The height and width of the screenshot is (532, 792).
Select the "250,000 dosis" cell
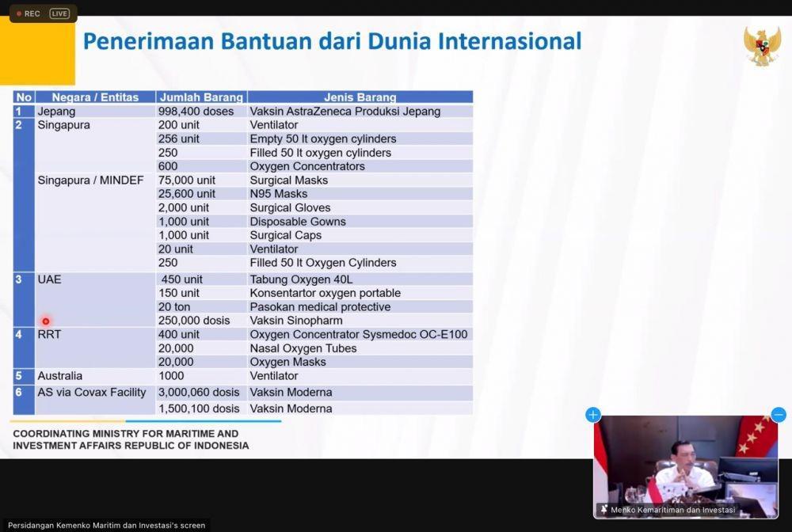(201, 321)
